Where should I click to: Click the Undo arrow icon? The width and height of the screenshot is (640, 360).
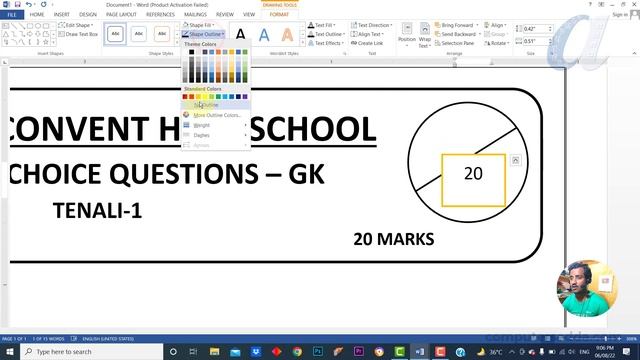click(28, 4)
